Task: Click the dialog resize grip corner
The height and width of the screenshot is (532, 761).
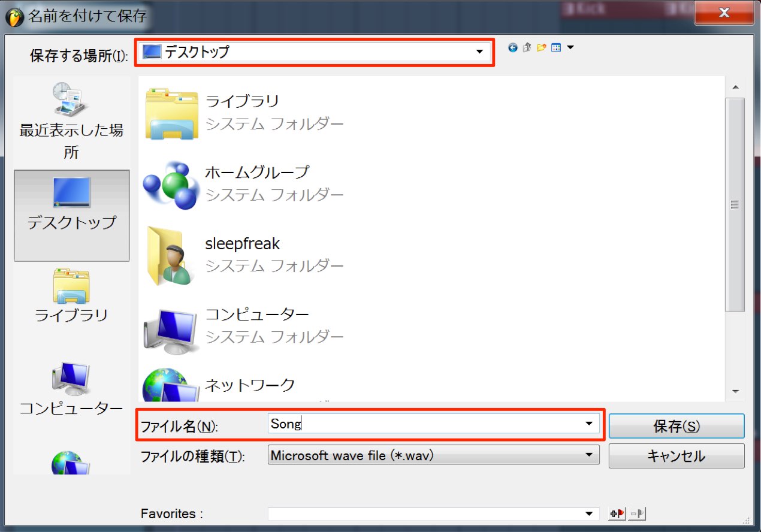Action: tap(746, 521)
